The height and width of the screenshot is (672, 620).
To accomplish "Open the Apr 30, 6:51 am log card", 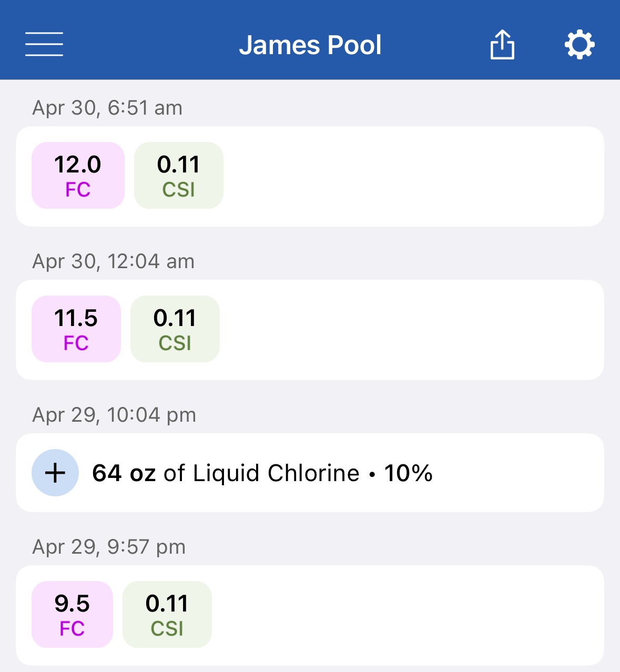I will pyautogui.click(x=310, y=176).
